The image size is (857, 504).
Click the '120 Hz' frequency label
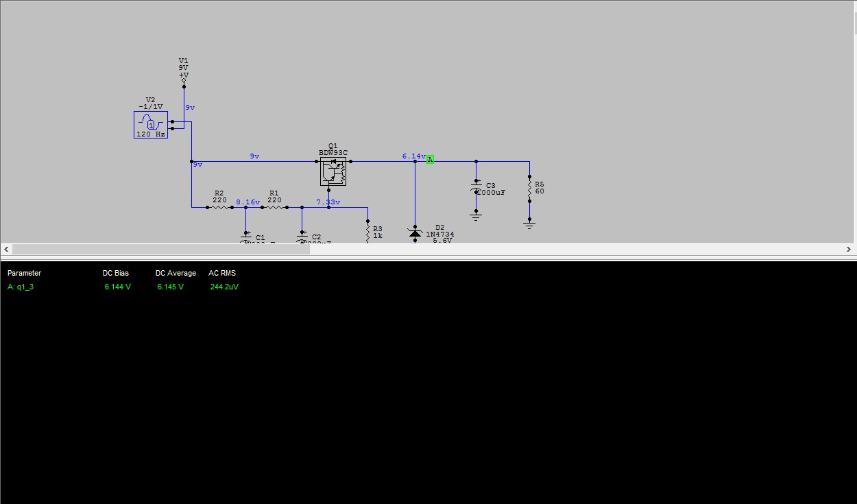pyautogui.click(x=151, y=134)
